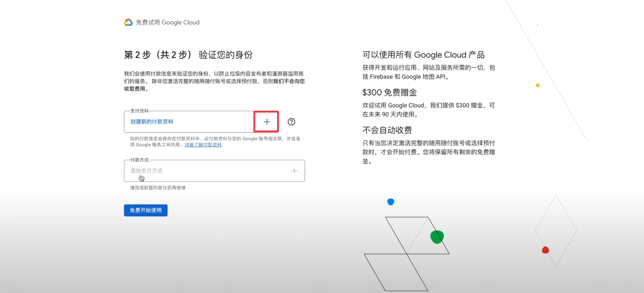Click the 第 2 步 验证您的身份 heading
This screenshot has height=293, width=644.
pos(188,55)
